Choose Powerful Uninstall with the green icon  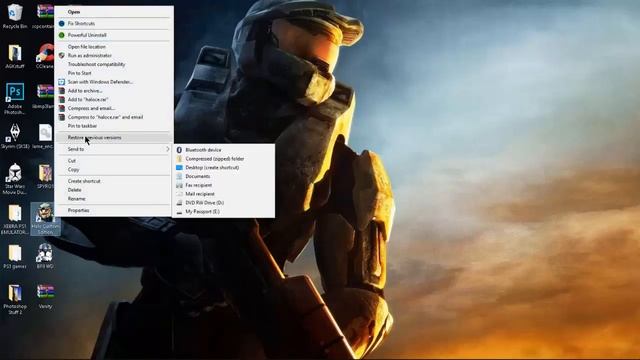113,35
